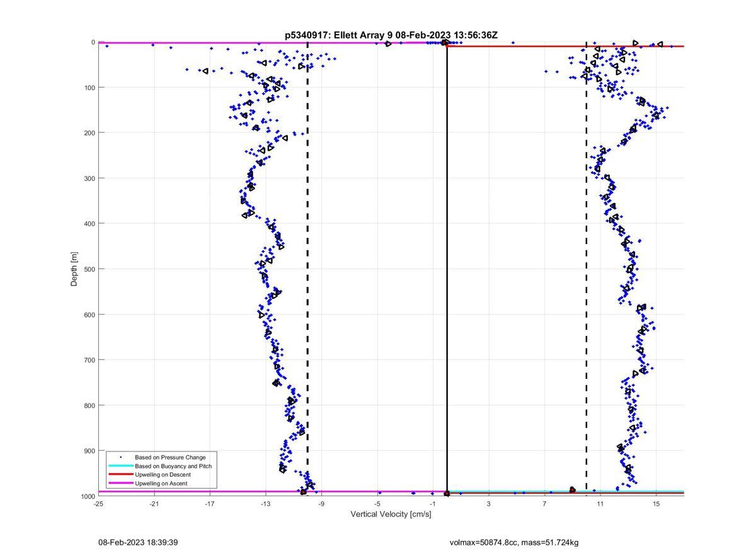
Task: Click the x-axis tick label 3
Action: [489, 504]
